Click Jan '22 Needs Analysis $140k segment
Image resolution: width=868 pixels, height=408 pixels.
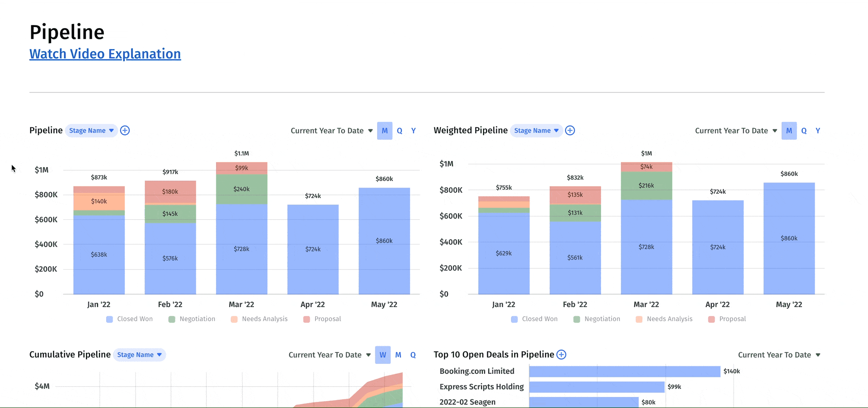pos(99,201)
